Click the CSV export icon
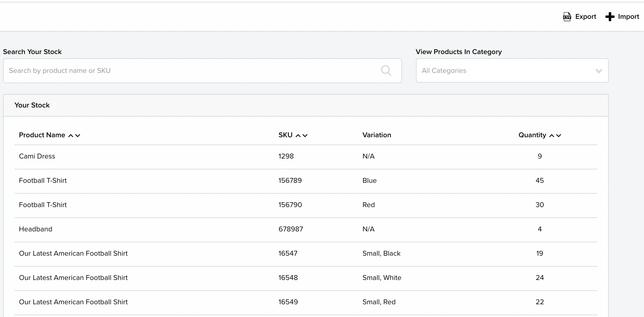Viewport: 644px width, 317px height. [x=567, y=17]
